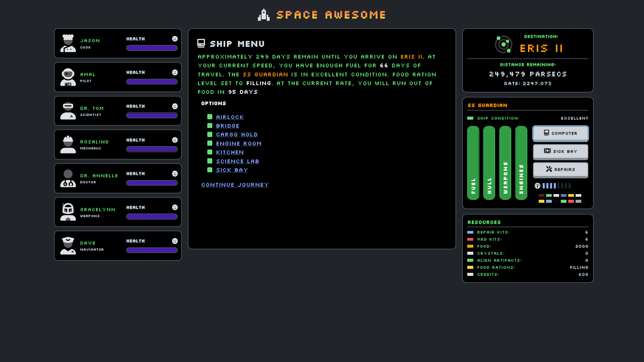Click green square beside Sick Bay option
The height and width of the screenshot is (362, 644).
click(x=210, y=170)
